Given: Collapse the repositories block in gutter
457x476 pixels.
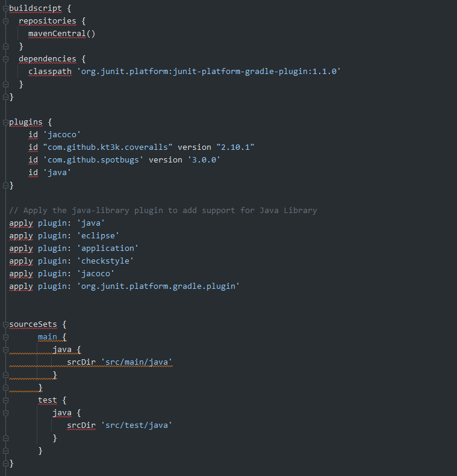Looking at the screenshot, I should pyautogui.click(x=5, y=20).
